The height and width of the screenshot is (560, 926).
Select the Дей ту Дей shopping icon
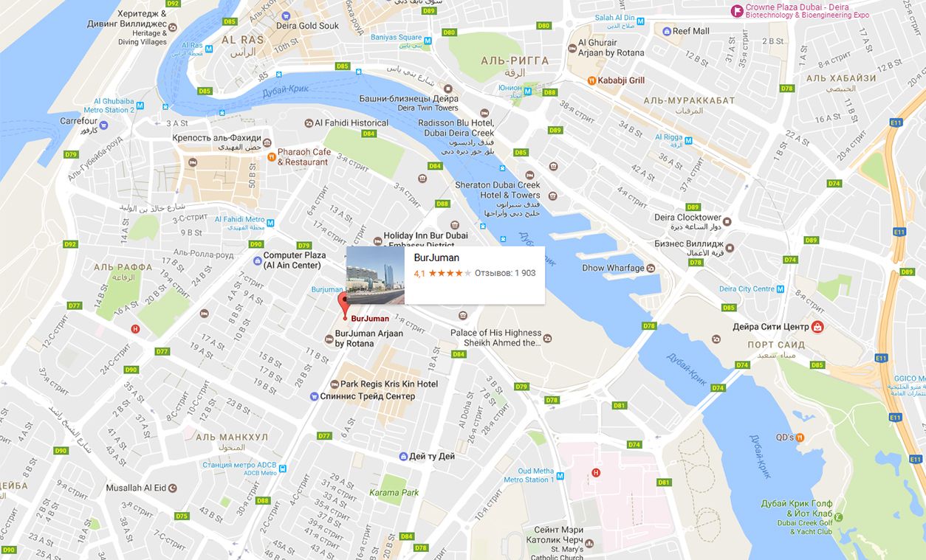(403, 457)
